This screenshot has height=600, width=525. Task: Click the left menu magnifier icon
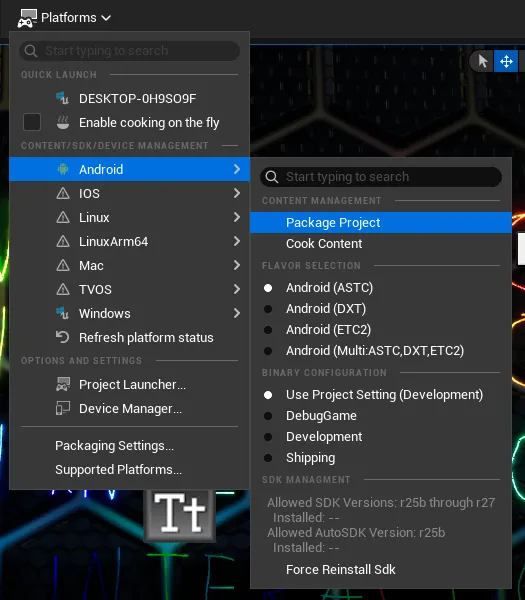coord(31,51)
